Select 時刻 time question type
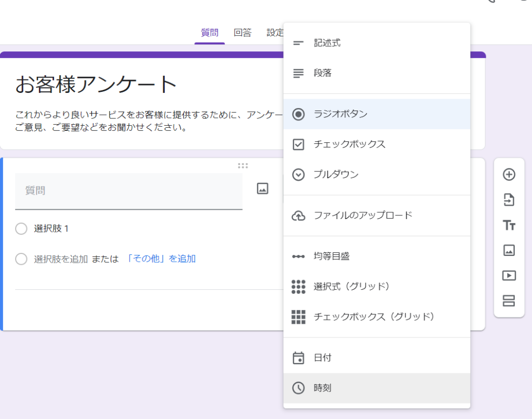The width and height of the screenshot is (532, 419). 377,388
